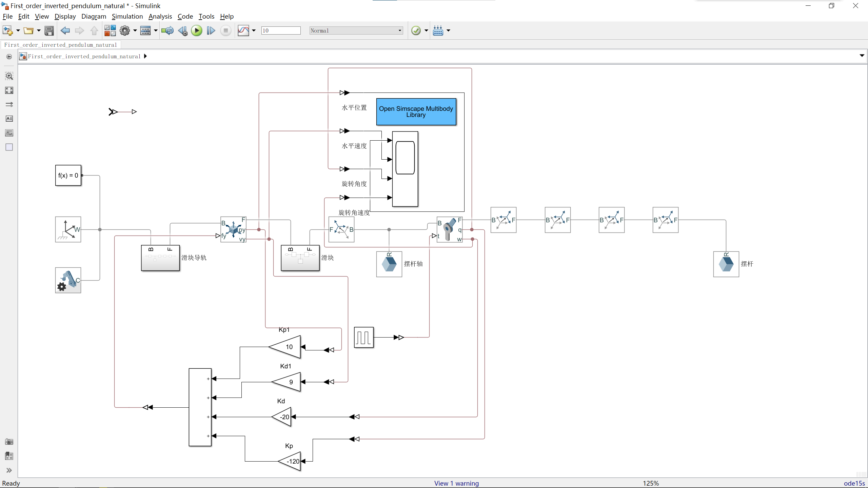868x488 pixels.
Task: Select the f(x) = 0 Solver Configuration block
Action: (68, 175)
